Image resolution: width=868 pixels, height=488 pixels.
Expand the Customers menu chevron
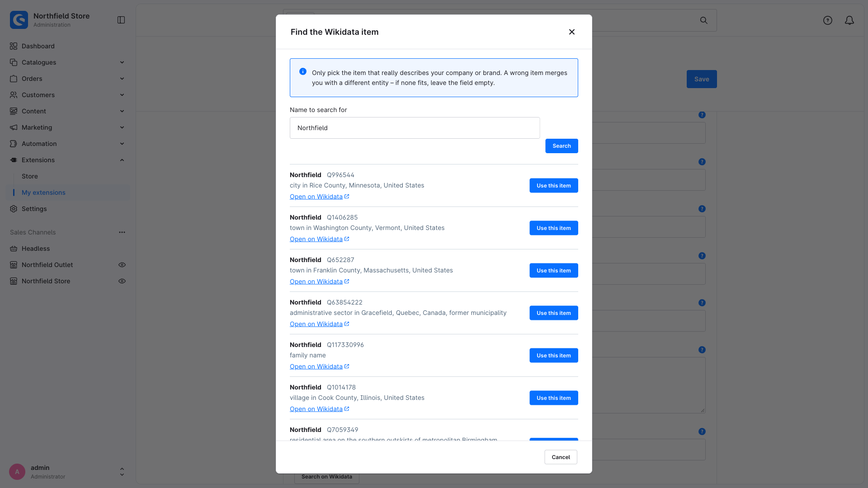click(122, 95)
